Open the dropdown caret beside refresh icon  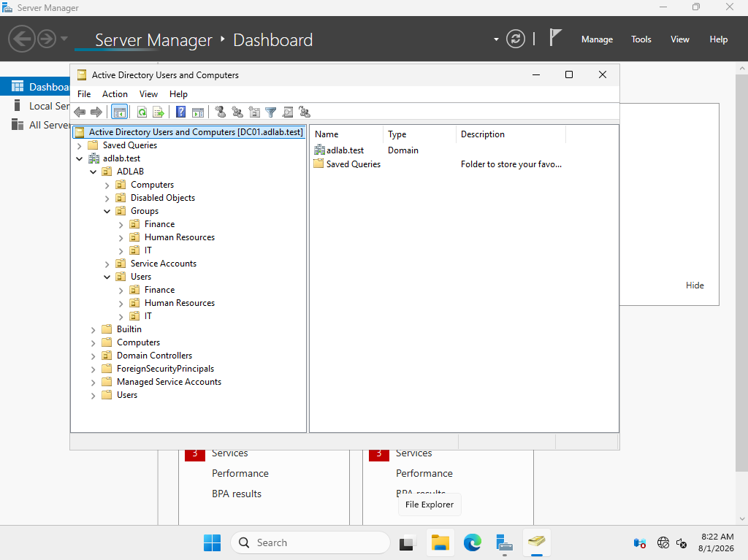[x=496, y=39]
